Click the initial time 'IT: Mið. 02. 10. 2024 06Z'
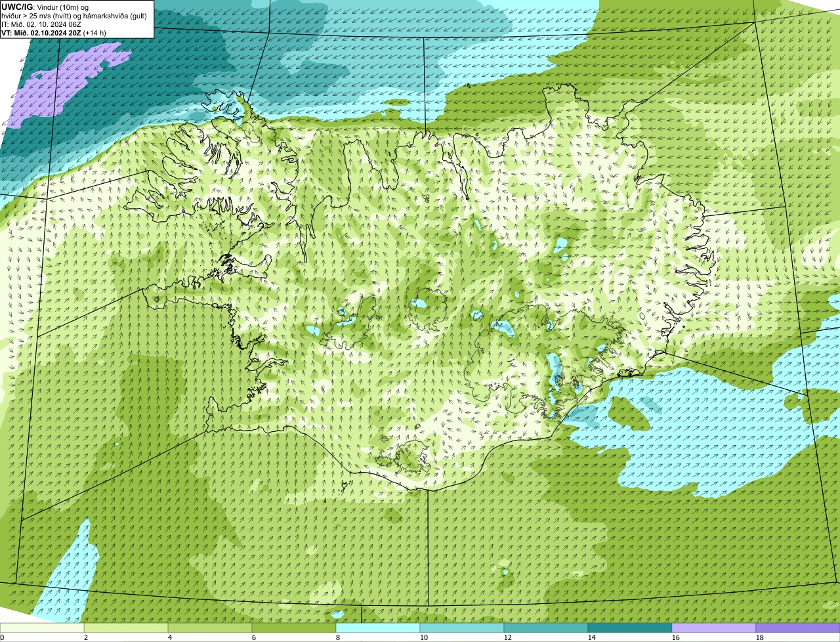This screenshot has width=840, height=642. (41, 24)
